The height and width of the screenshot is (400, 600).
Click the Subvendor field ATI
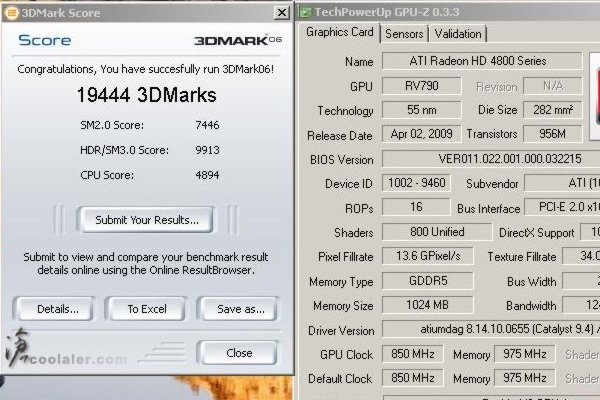562,183
